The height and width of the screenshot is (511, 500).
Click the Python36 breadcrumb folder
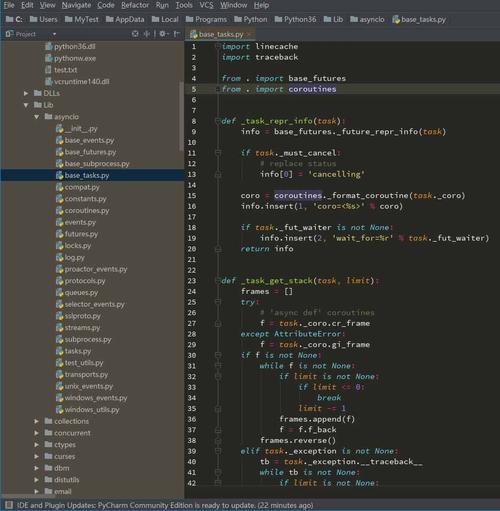point(295,19)
